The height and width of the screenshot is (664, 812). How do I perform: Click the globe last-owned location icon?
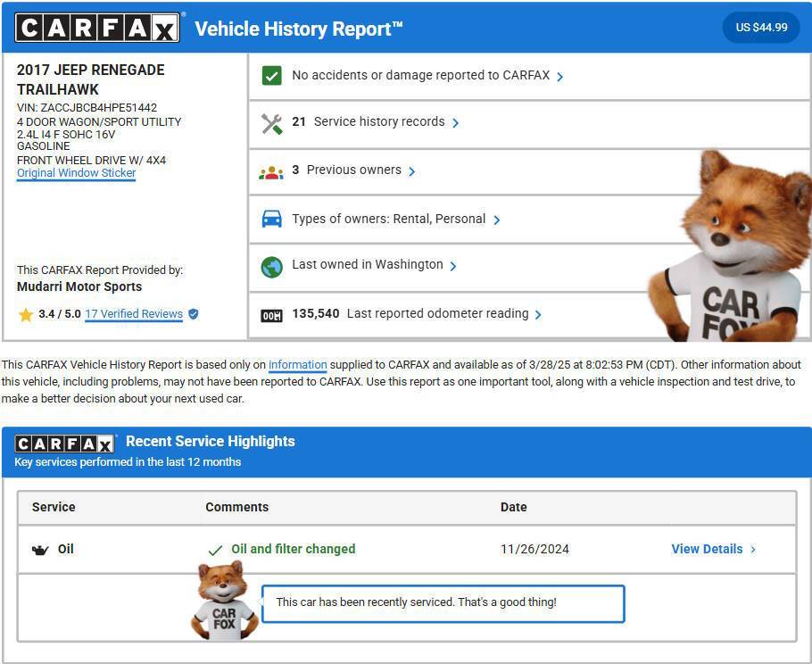tap(271, 267)
